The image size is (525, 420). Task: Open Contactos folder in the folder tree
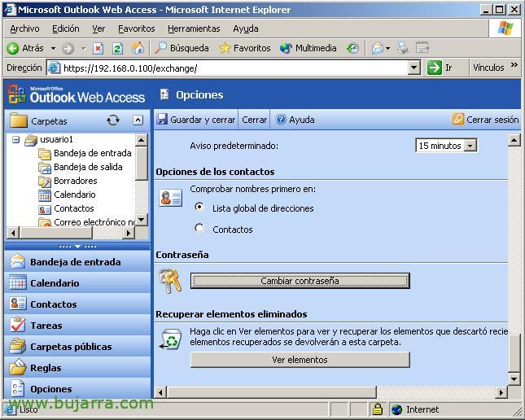click(73, 208)
